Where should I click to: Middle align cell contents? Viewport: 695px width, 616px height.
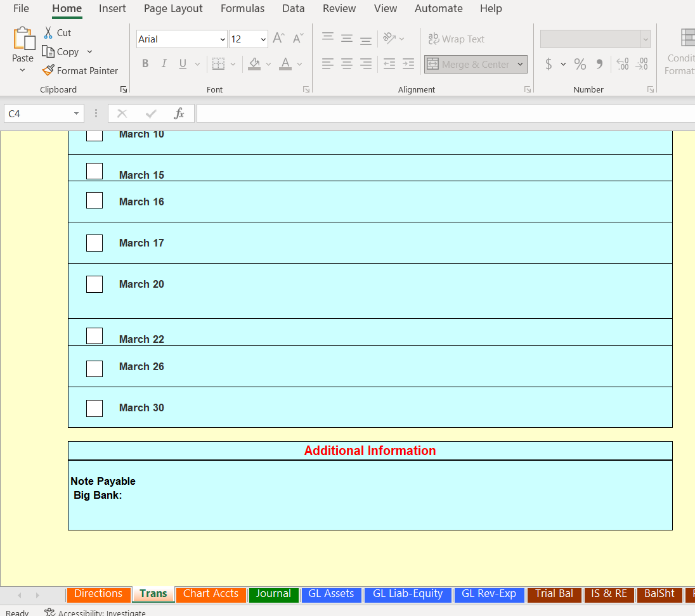[347, 39]
